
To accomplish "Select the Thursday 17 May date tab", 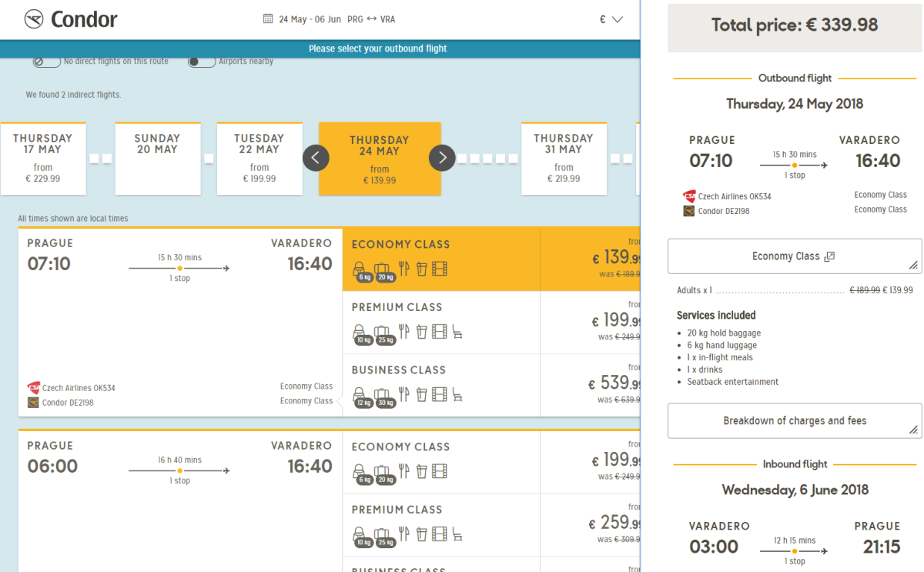I will [x=43, y=158].
